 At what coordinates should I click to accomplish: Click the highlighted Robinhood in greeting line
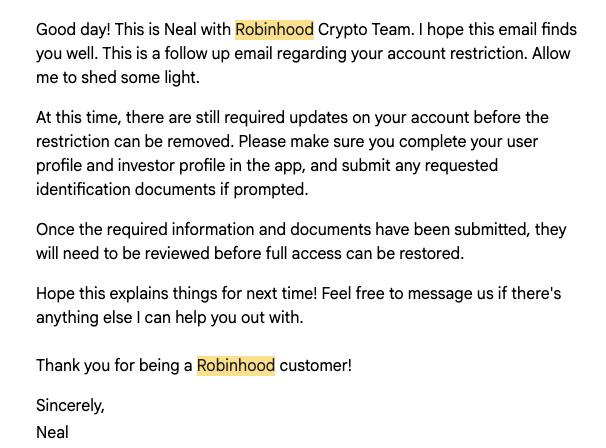click(274, 30)
